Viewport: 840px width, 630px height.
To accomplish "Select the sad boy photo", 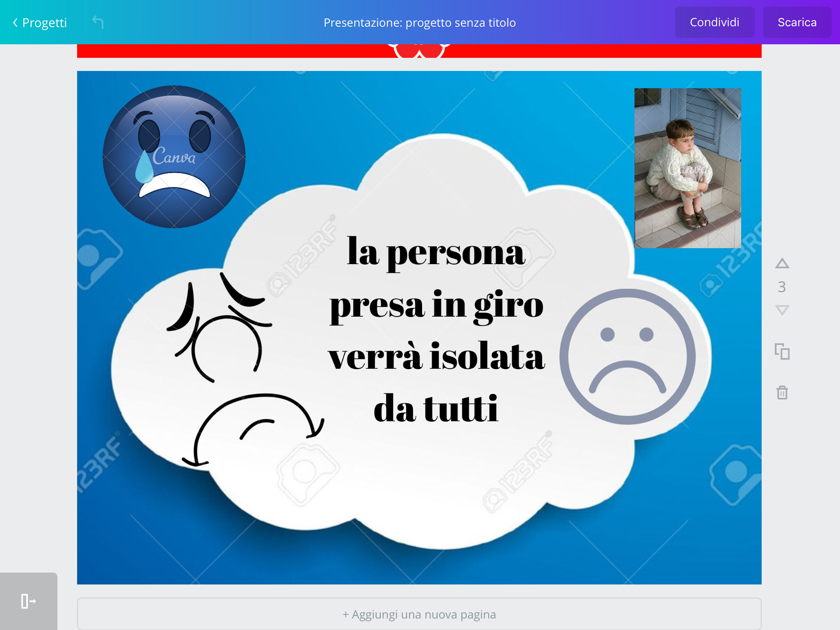I will click(x=687, y=168).
